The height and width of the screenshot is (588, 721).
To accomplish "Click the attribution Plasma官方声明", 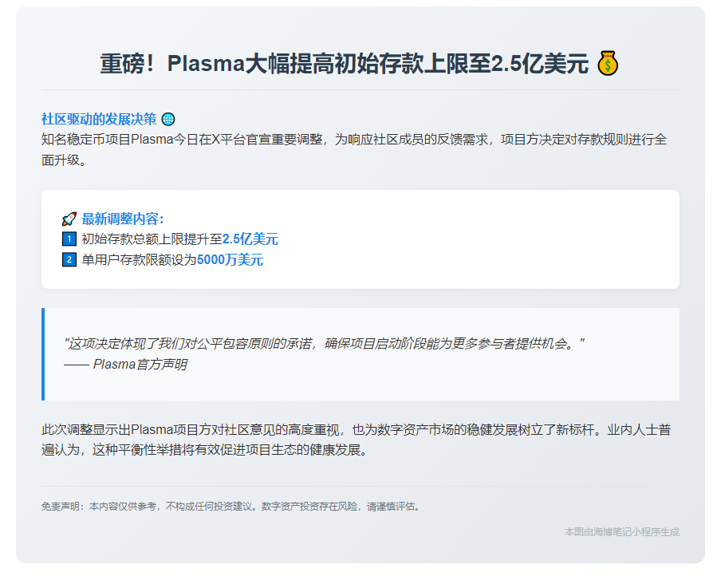I will click(140, 365).
